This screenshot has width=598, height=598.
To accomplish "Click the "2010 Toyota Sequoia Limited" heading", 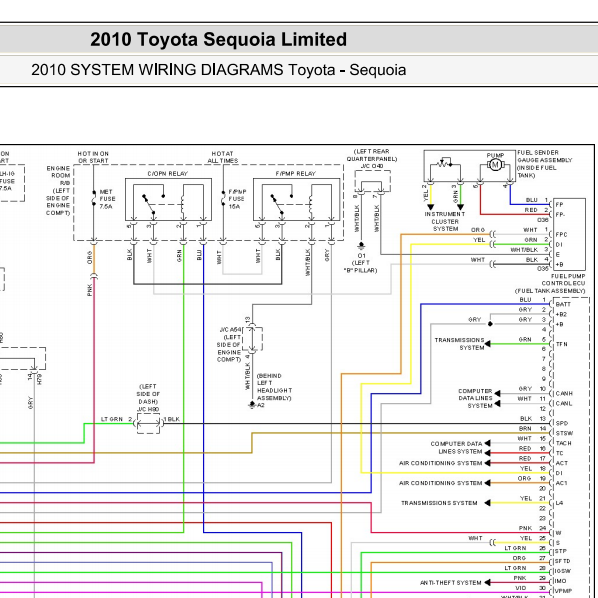I will coord(219,39).
